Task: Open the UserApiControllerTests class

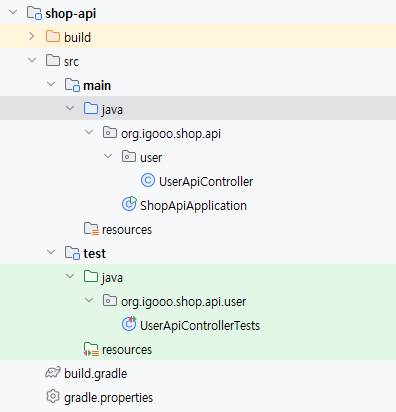Action: 200,326
